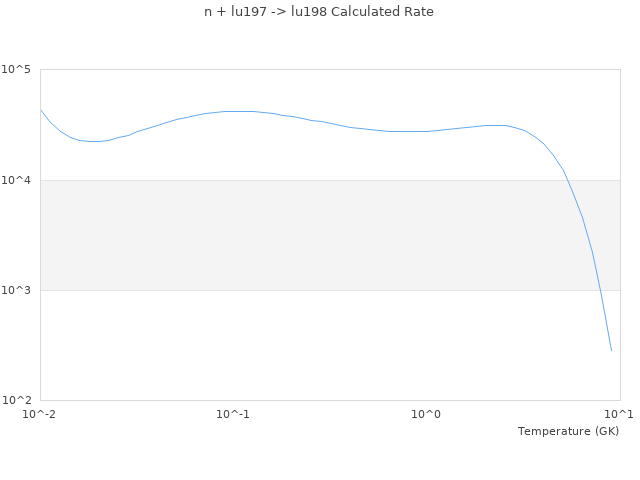This screenshot has height=480, width=640.
Task: Click the 10^0 x-axis tick label
Action: coord(427,414)
